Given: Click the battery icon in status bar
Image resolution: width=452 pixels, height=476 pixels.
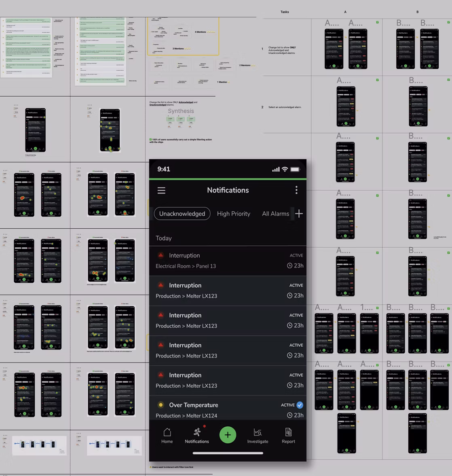Looking at the screenshot, I should (295, 169).
